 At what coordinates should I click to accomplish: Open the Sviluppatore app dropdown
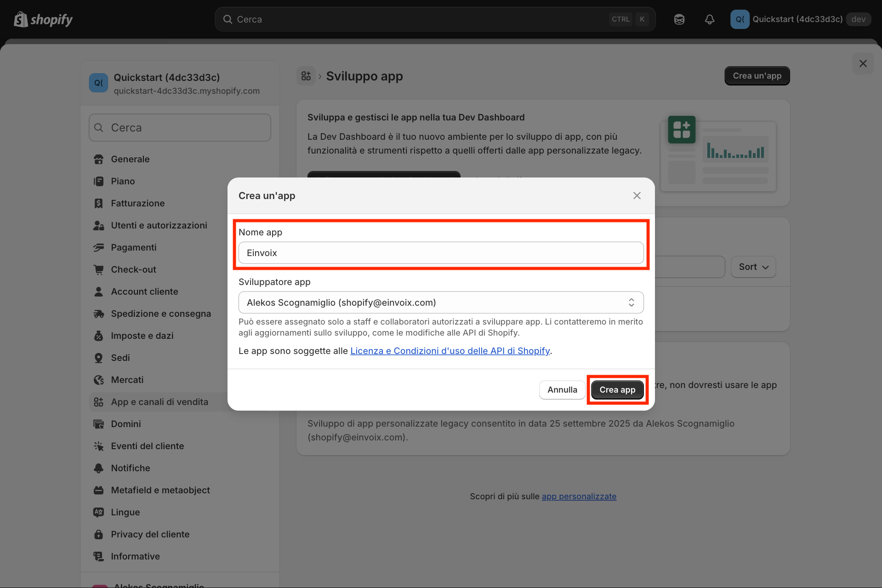click(x=441, y=302)
